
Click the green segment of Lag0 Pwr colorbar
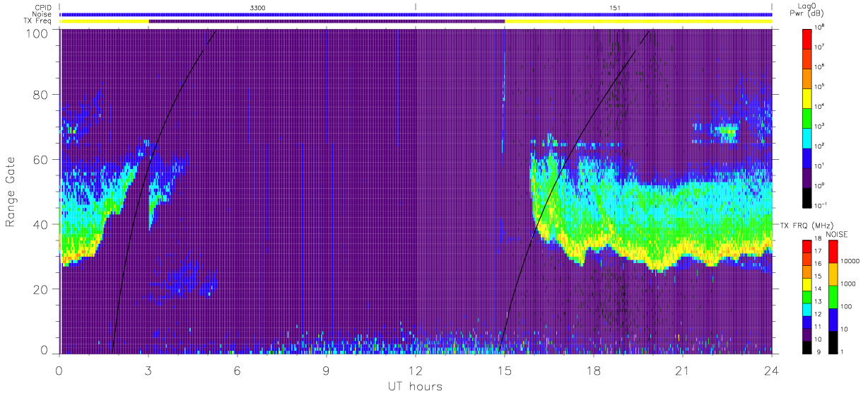pos(807,118)
